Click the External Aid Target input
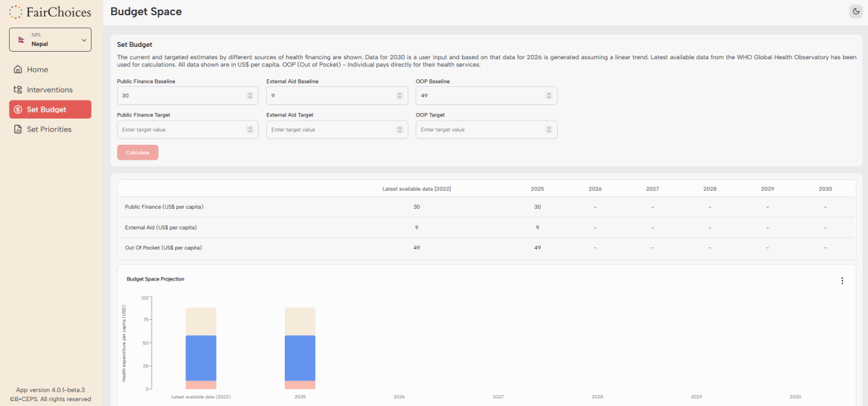This screenshot has width=868, height=406. pyautogui.click(x=330, y=130)
